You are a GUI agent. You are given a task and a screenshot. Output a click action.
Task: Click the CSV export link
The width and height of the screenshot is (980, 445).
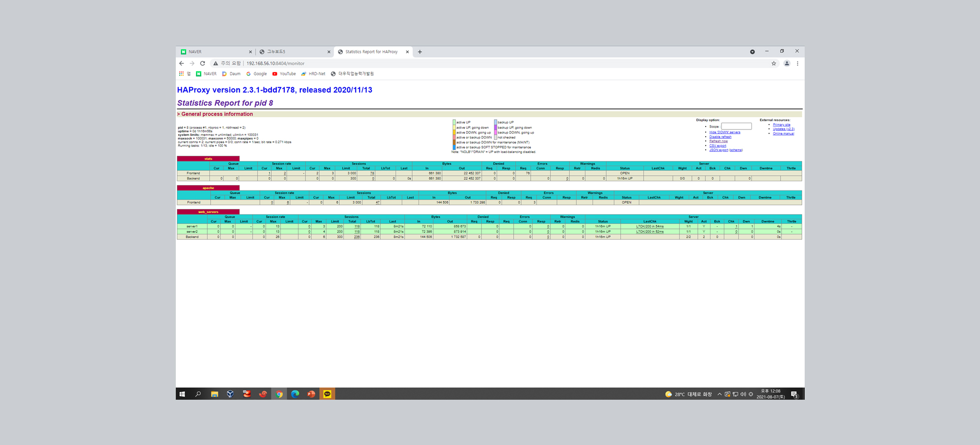click(718, 146)
